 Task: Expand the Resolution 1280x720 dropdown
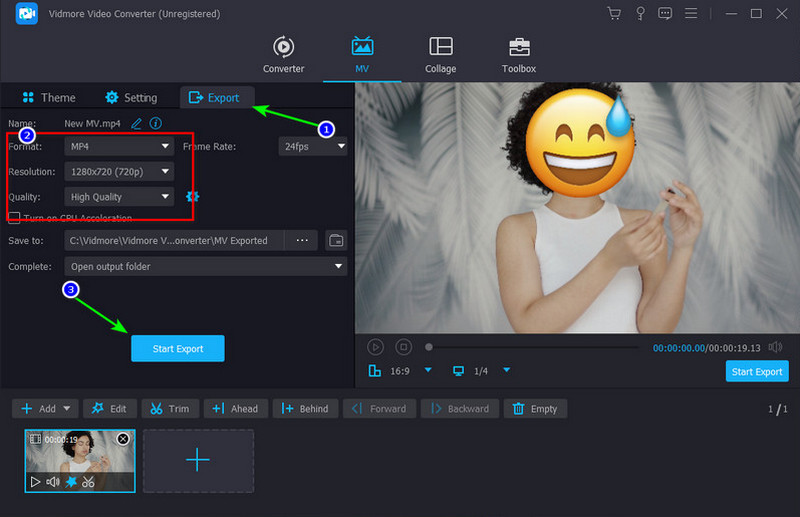(119, 171)
